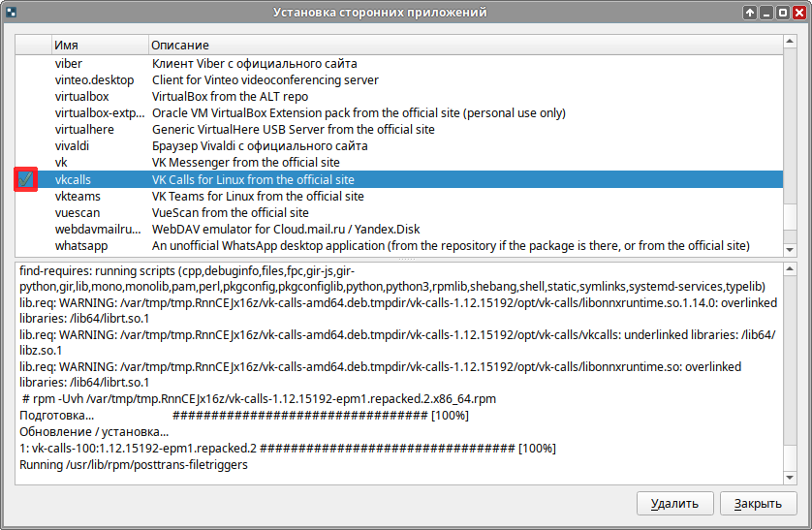Click app list scrollbar up arrow
The width and height of the screenshot is (812, 530).
[x=790, y=42]
